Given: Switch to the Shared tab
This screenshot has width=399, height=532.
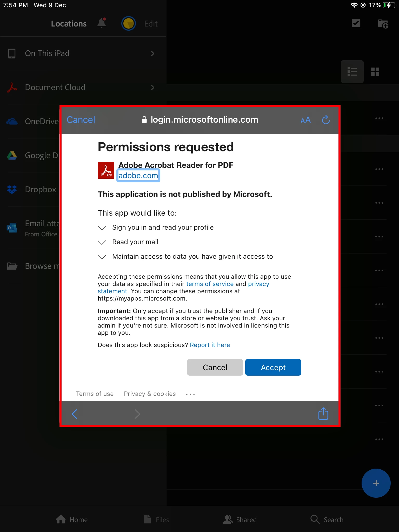Looking at the screenshot, I should point(240,520).
